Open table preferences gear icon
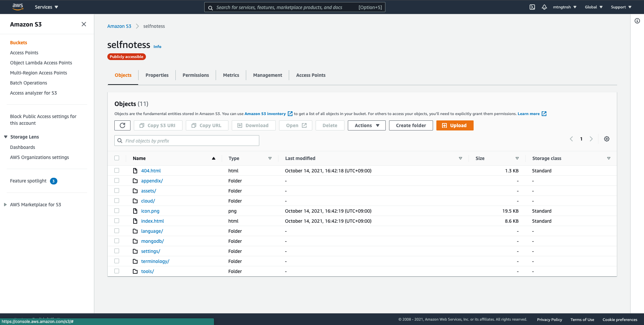This screenshot has height=325, width=644. click(x=607, y=139)
